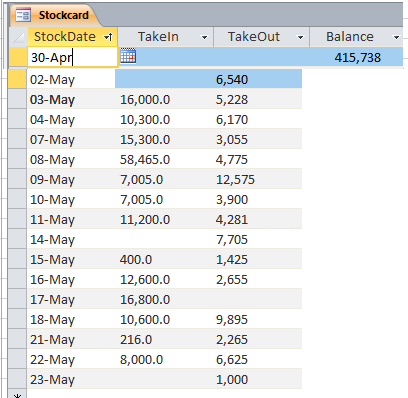Viewport: 408px width, 398px height.
Task: Click the TakeIn value 10,600.0
Action: pyautogui.click(x=145, y=320)
